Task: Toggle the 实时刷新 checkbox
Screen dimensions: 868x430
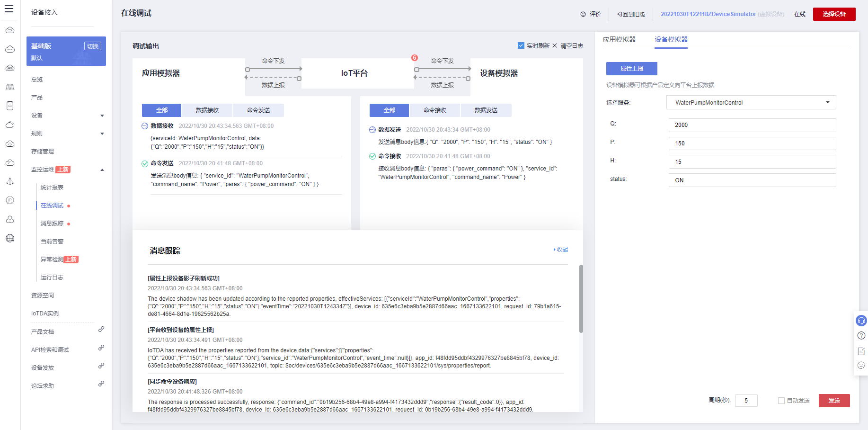Action: (521, 45)
